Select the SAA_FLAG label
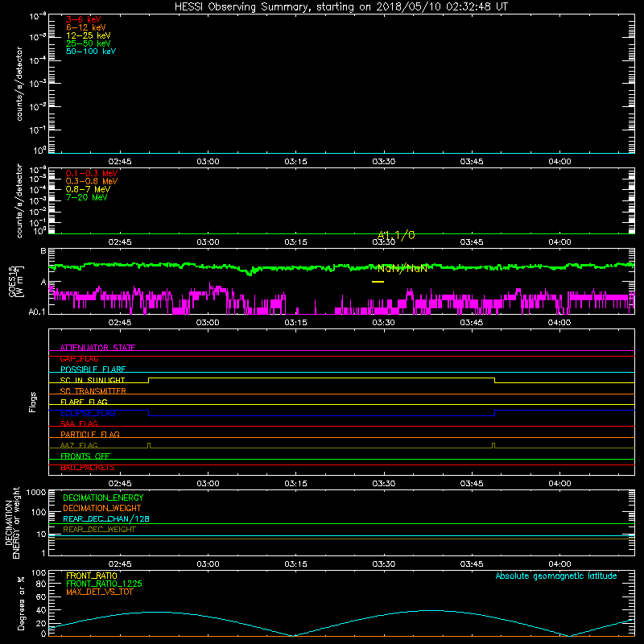 79,423
